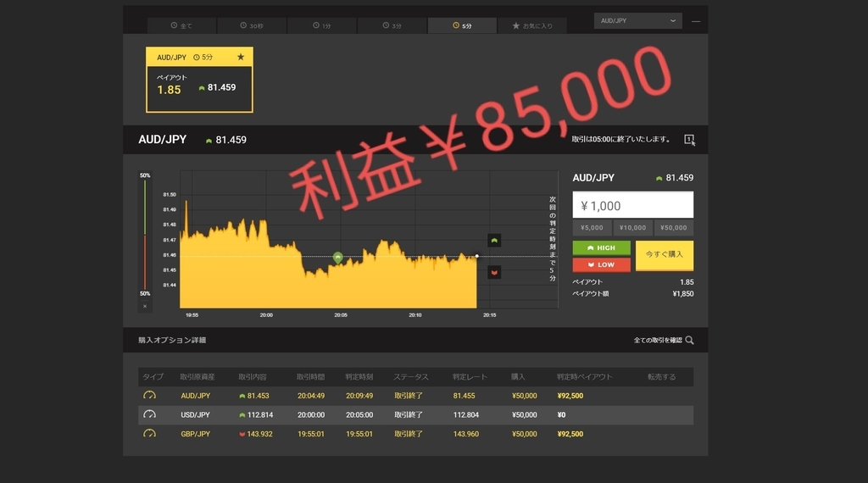Screen dimensions: 868x483
Task: Click the 取引時間 column header
Action: tap(310, 377)
